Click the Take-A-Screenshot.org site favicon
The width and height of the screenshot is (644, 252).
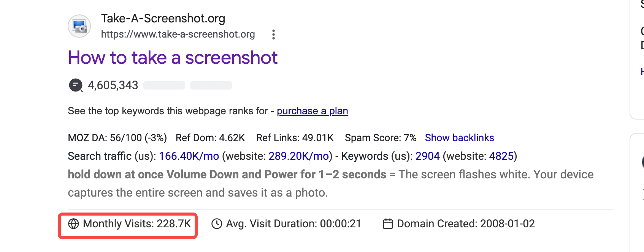(79, 26)
